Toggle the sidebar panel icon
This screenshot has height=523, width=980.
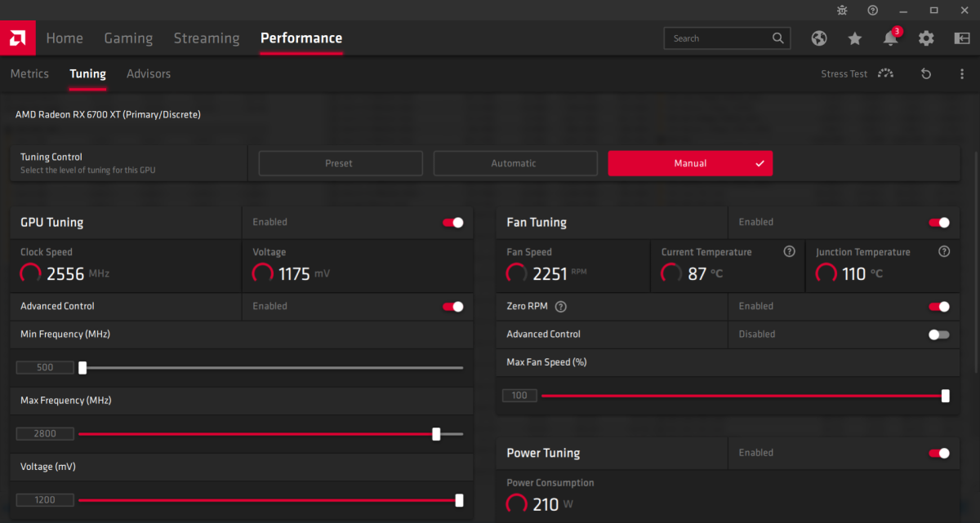pyautogui.click(x=961, y=38)
